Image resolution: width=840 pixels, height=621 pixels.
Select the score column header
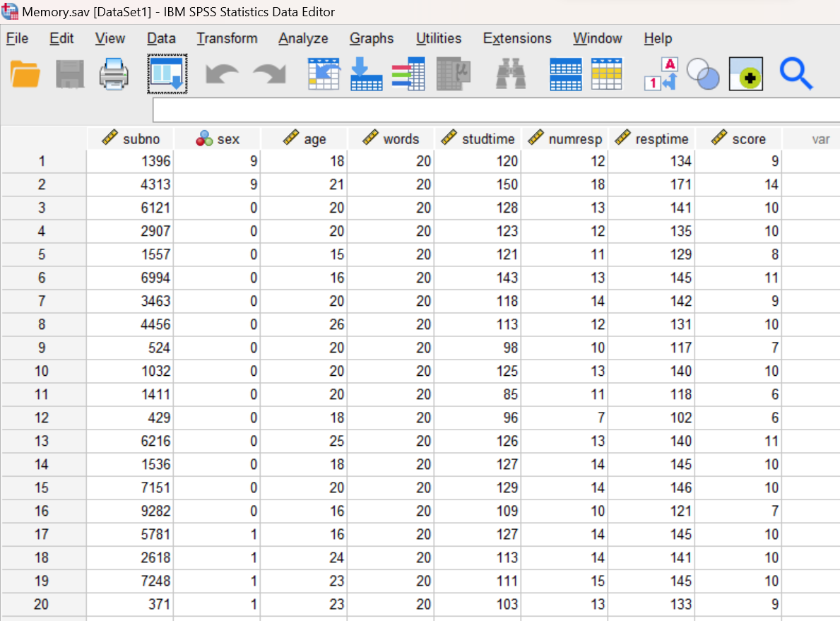coord(738,138)
